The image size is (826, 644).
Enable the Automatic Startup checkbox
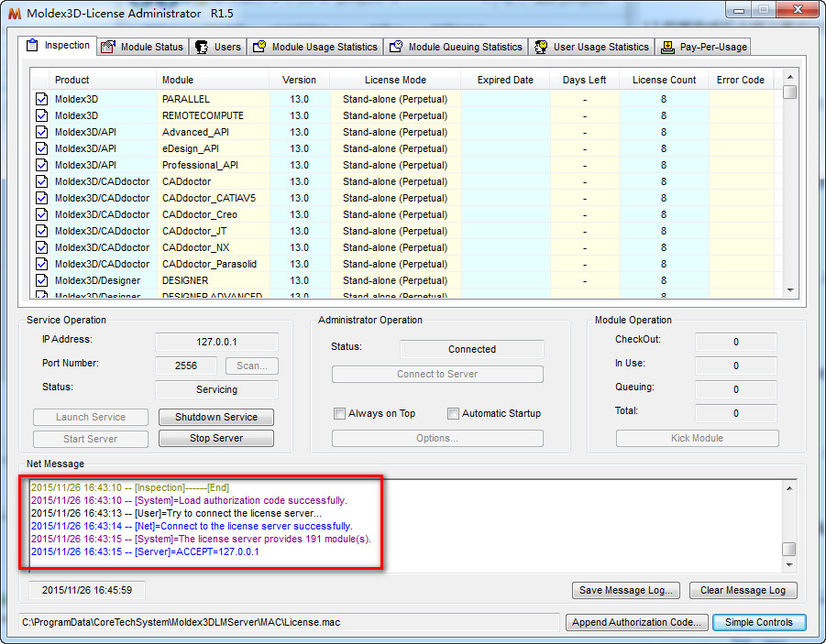coord(453,413)
